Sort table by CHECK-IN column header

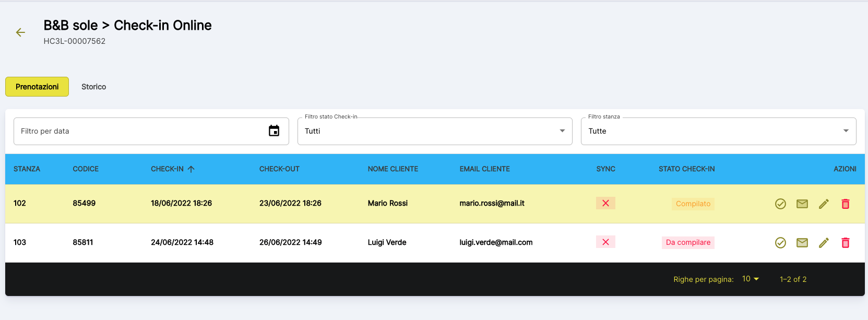pyautogui.click(x=168, y=169)
